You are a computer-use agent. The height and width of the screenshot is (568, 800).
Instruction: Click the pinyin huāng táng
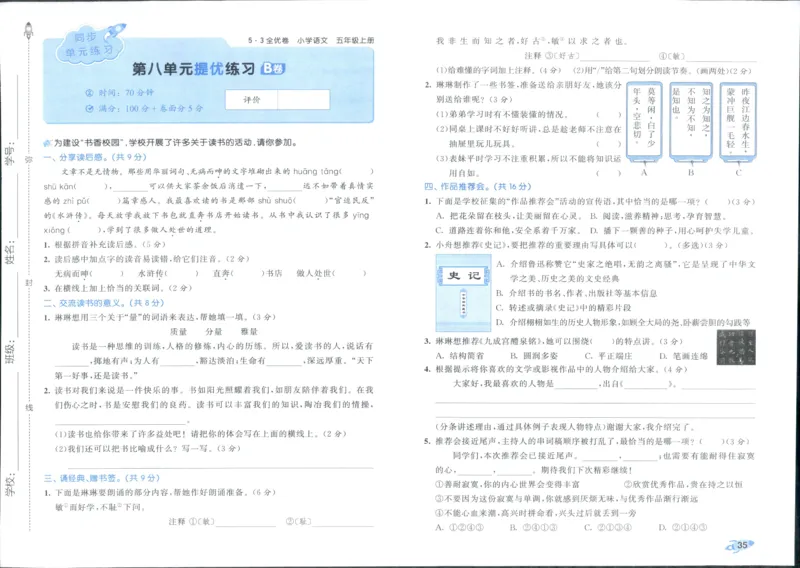pos(315,171)
